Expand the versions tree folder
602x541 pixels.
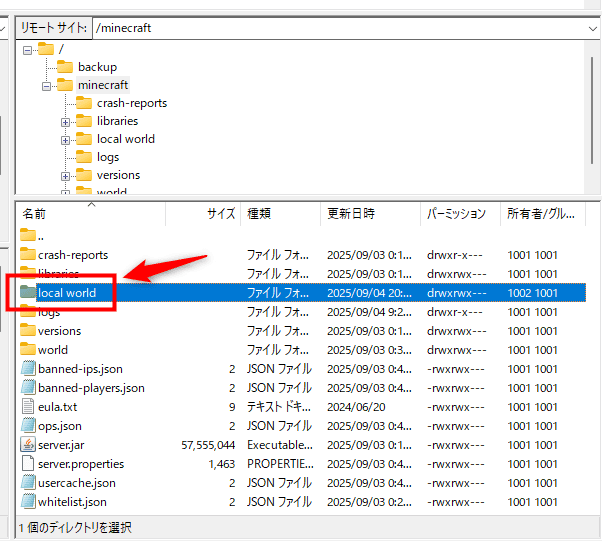tap(65, 177)
